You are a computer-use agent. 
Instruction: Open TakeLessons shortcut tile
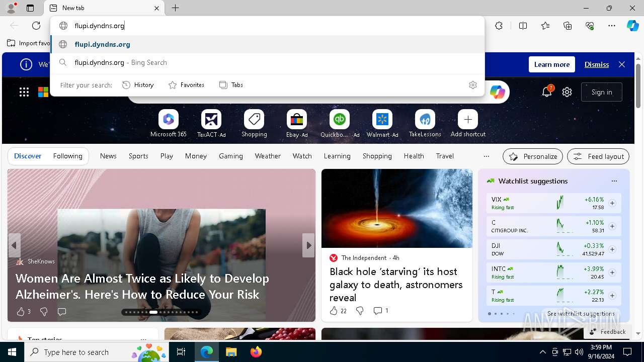[425, 124]
